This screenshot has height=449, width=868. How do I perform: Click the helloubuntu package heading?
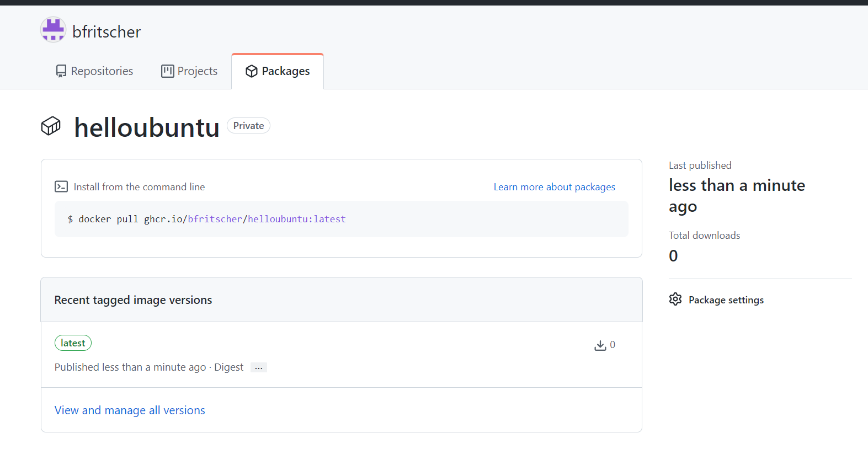coord(147,127)
